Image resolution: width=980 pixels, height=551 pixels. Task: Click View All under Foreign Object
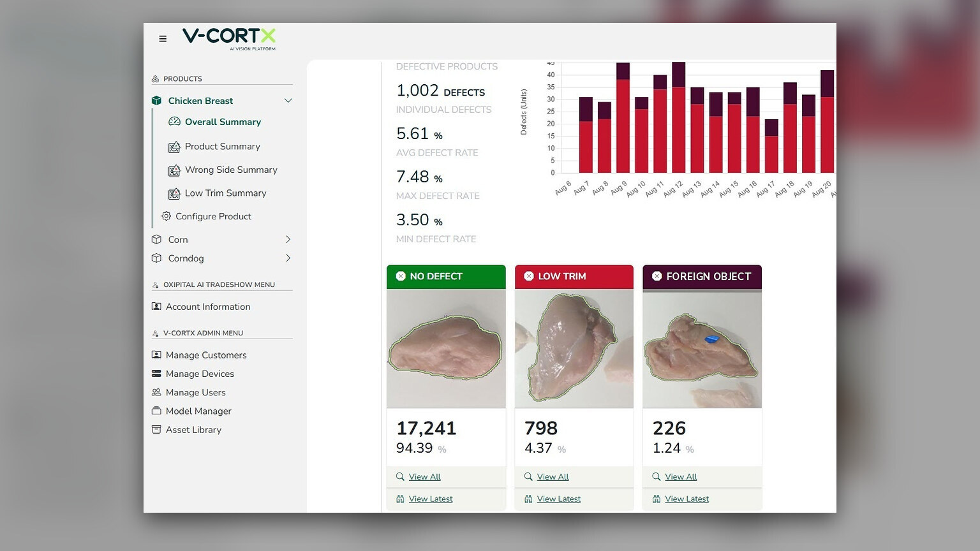[x=681, y=477]
